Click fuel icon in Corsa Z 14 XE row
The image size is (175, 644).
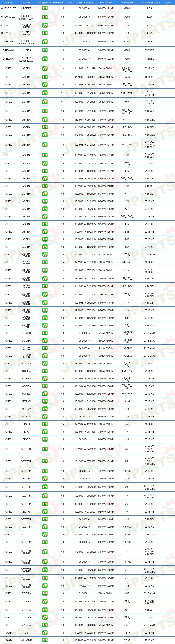tap(45, 371)
